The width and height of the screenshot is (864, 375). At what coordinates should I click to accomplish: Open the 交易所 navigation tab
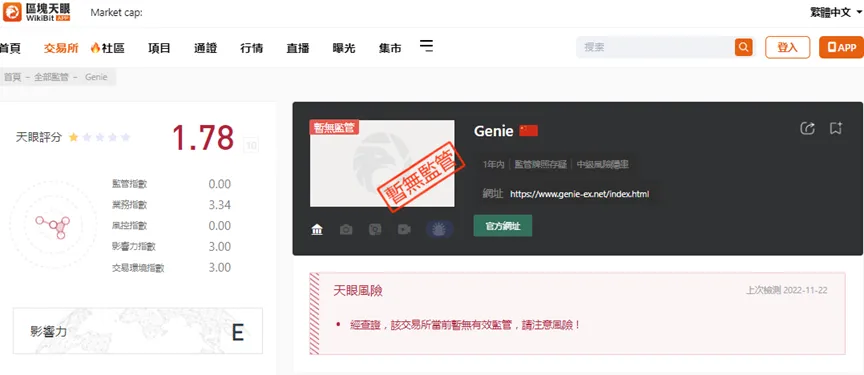point(61,48)
